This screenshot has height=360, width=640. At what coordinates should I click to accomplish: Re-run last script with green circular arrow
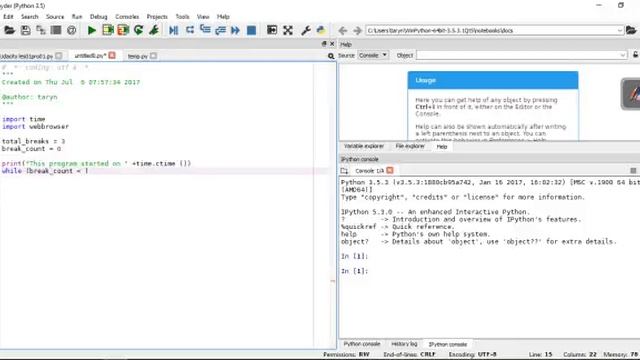coord(138,30)
